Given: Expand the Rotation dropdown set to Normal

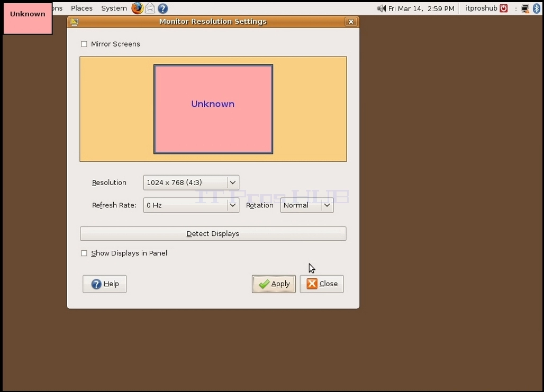Looking at the screenshot, I should coord(307,205).
